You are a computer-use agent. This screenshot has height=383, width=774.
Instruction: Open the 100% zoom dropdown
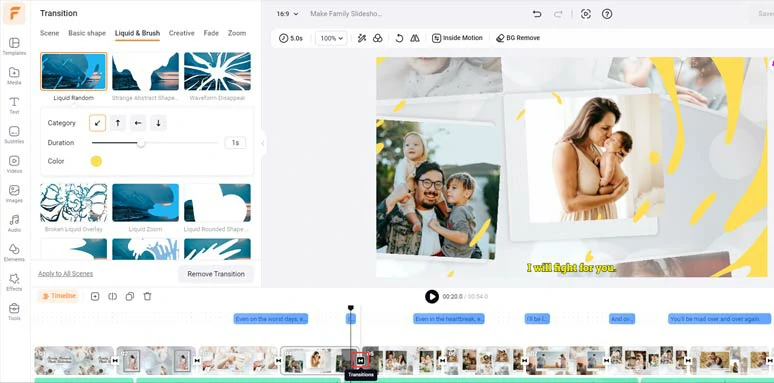pos(331,38)
